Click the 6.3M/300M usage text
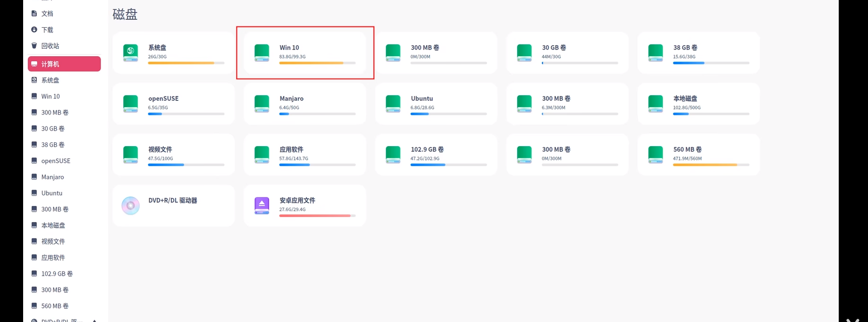 [x=554, y=107]
